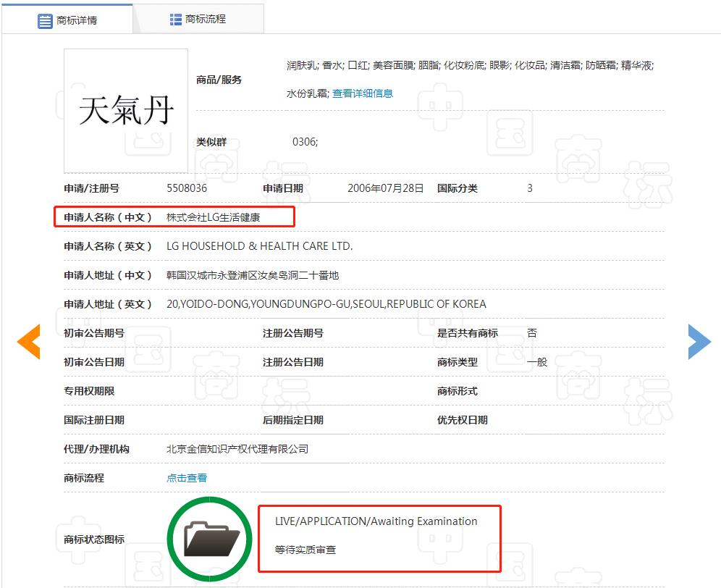This screenshot has width=721, height=588.
Task: Click applicant name 株式会社LG生活健康
Action: [213, 217]
